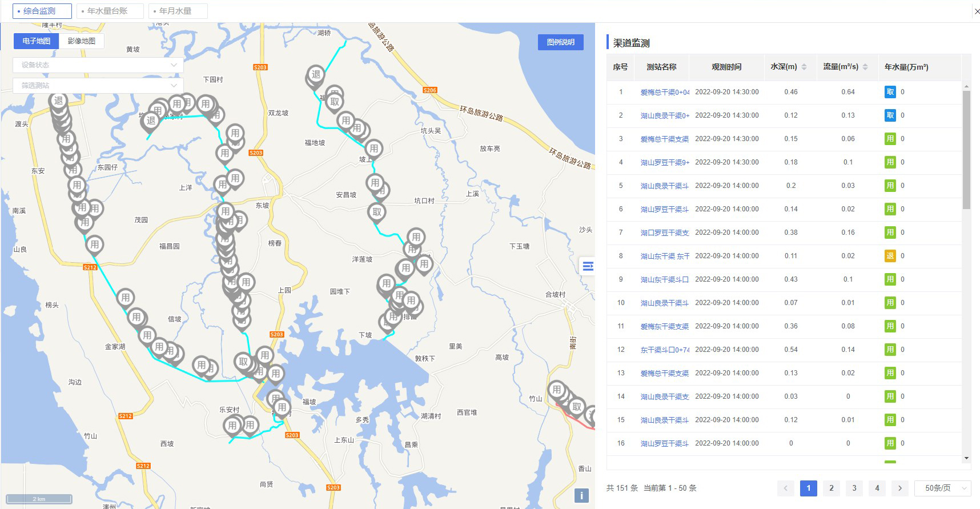
Task: Click the 退 marker near 湖桥
Action: tap(316, 74)
